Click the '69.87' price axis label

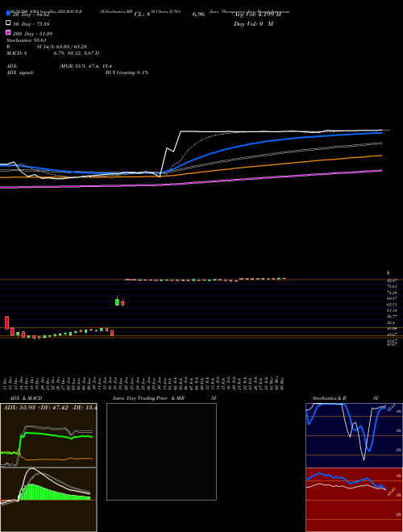click(x=392, y=298)
